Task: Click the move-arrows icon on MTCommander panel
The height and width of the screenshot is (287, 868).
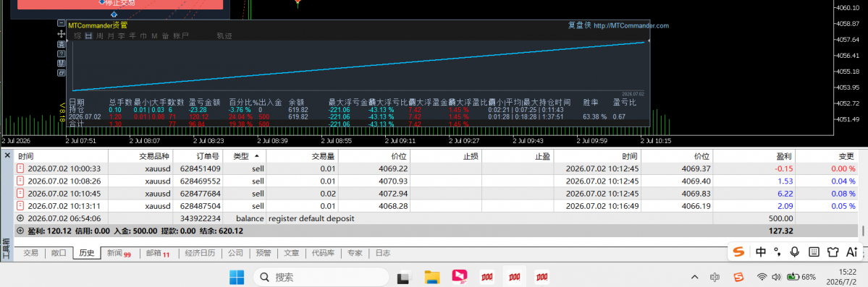Action: [62, 34]
